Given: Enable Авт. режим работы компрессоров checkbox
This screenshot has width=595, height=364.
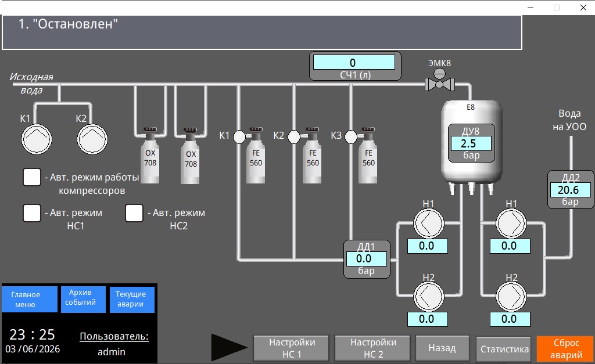Looking at the screenshot, I should tap(32, 177).
